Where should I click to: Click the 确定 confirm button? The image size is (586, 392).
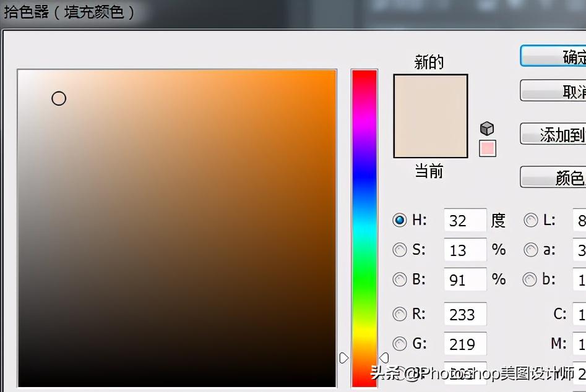click(553, 56)
